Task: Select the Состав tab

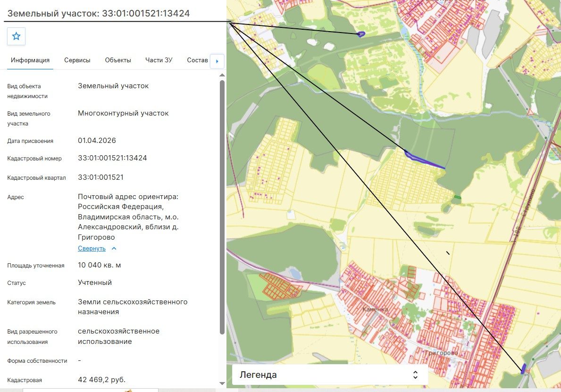Action: click(x=198, y=60)
